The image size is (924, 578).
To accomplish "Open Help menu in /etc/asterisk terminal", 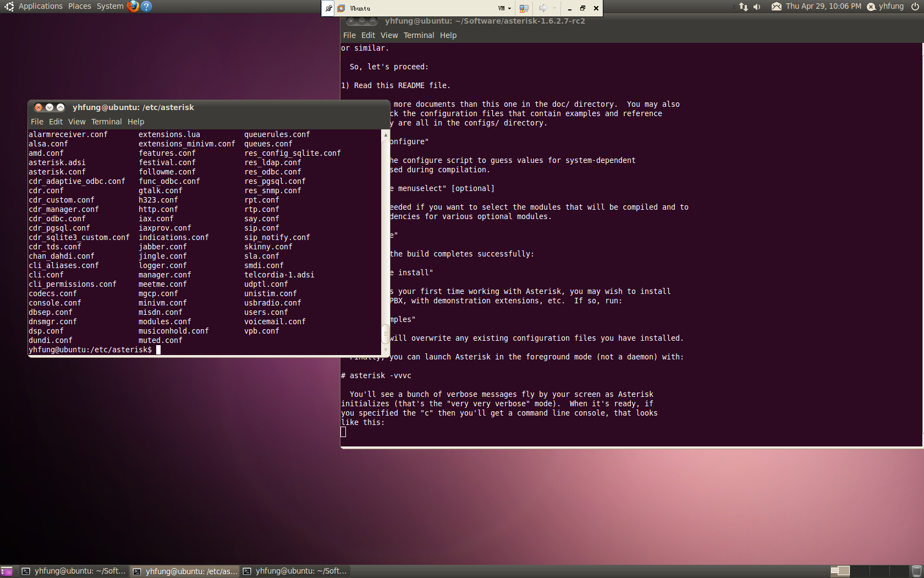I will (x=136, y=122).
